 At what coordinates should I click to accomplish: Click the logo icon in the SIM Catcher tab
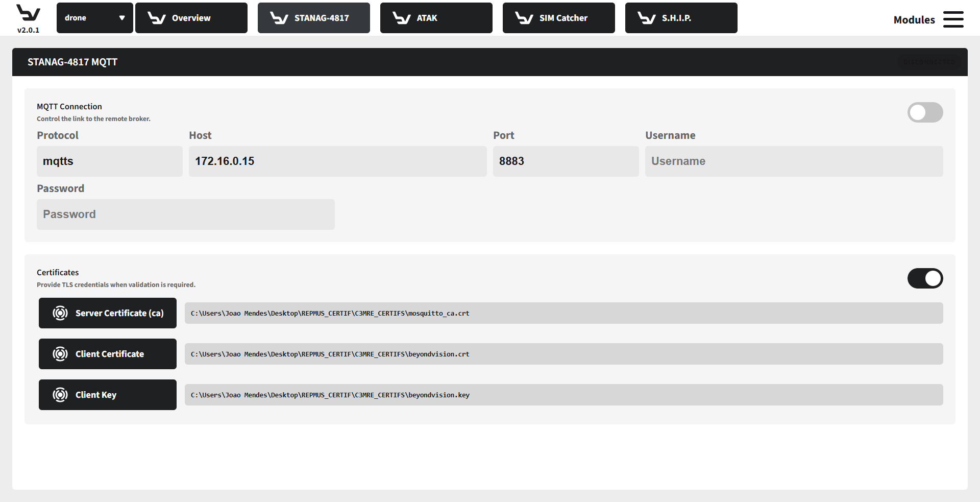(x=524, y=18)
